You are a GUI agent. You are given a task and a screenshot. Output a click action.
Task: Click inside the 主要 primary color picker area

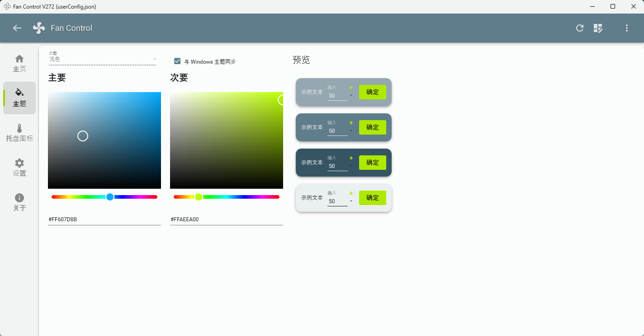[104, 140]
